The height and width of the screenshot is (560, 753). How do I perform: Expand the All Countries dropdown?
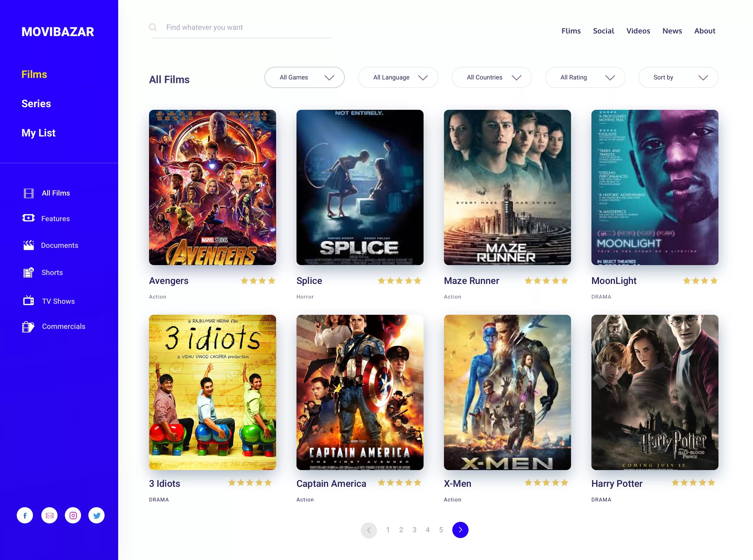point(492,77)
